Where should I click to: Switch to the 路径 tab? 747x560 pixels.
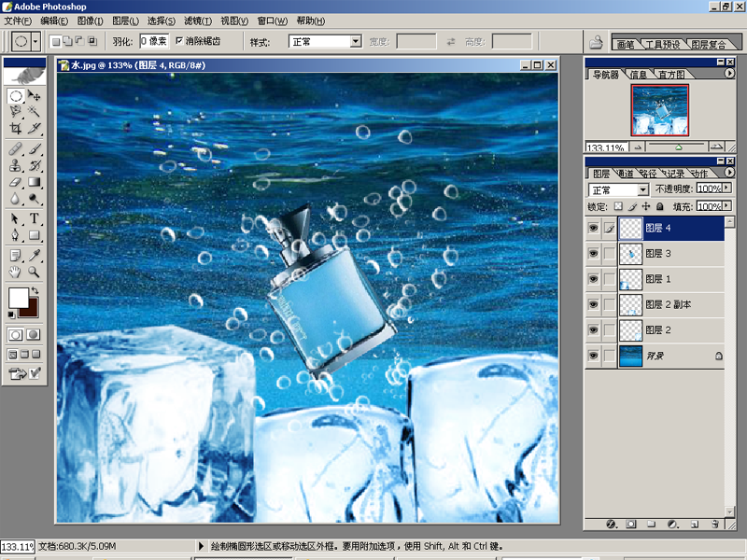pyautogui.click(x=647, y=174)
